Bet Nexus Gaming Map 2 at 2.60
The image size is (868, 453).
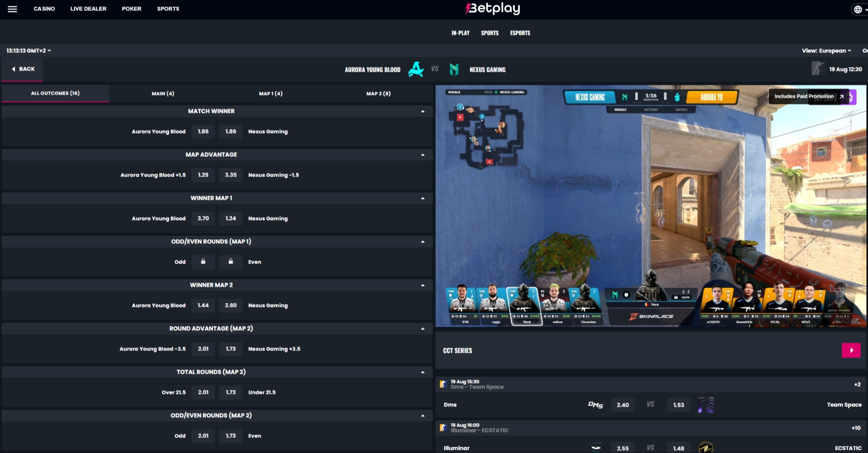[231, 305]
